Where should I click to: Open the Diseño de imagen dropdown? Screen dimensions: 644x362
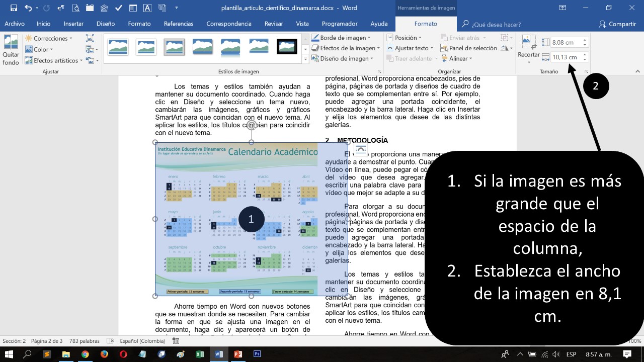(342, 59)
